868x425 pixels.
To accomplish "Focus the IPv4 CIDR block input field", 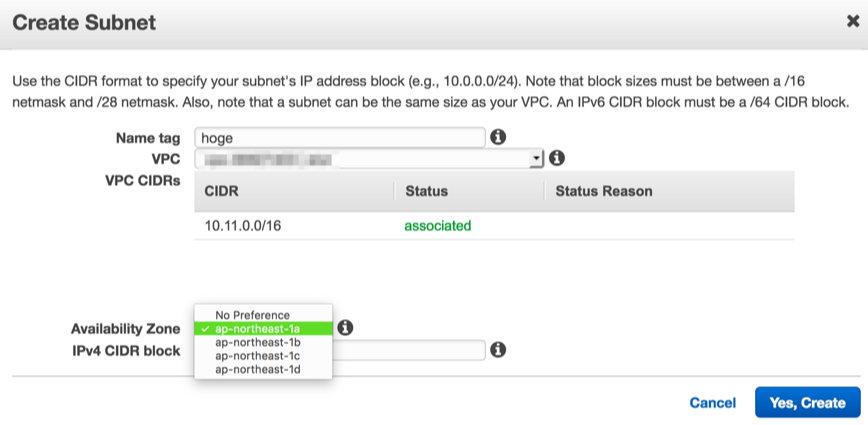I will pos(409,350).
